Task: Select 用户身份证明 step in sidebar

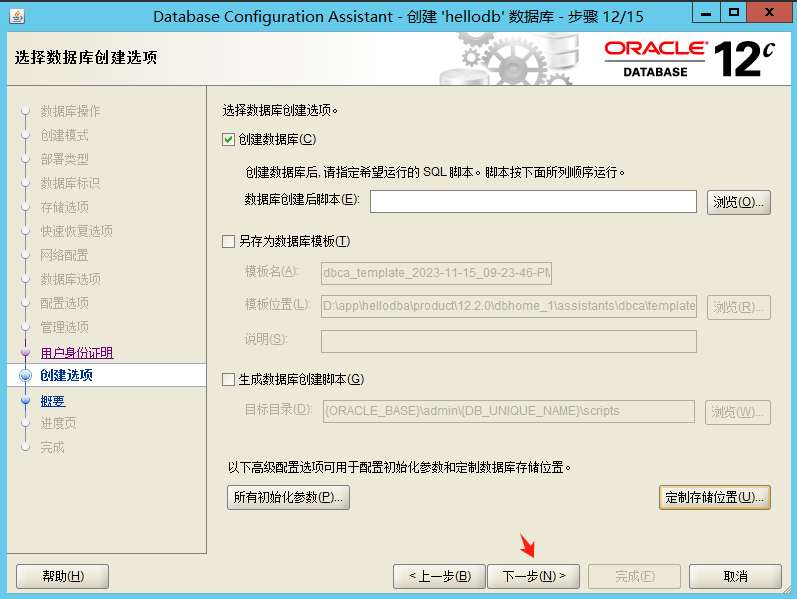Action: click(x=77, y=352)
